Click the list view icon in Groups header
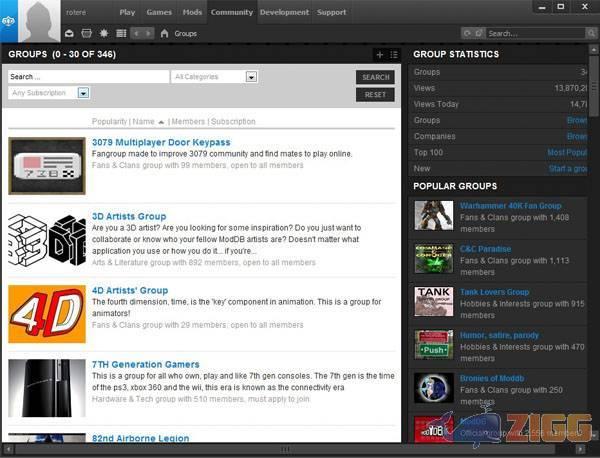The height and width of the screenshot is (458, 600). pos(393,54)
